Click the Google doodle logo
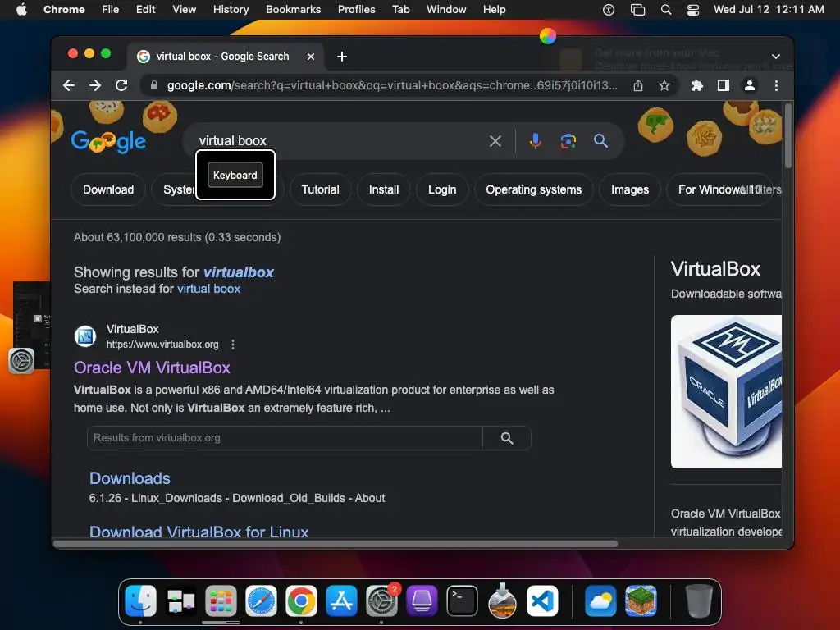This screenshot has width=840, height=630. (x=108, y=141)
